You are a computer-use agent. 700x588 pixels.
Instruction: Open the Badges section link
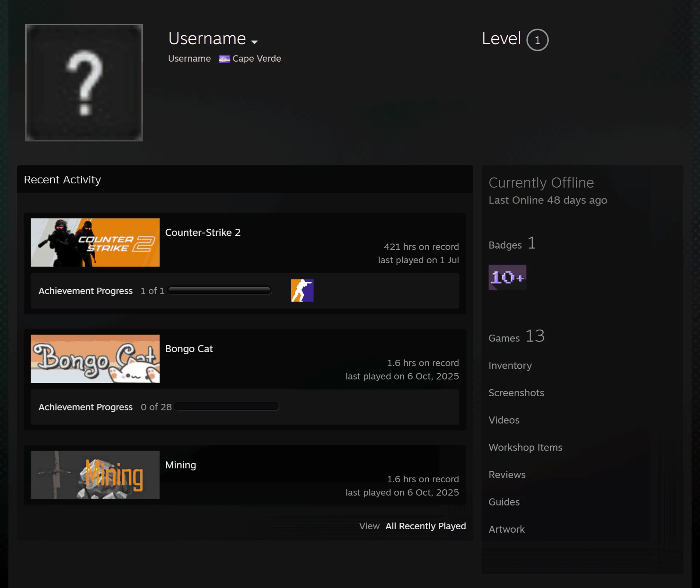click(x=512, y=244)
